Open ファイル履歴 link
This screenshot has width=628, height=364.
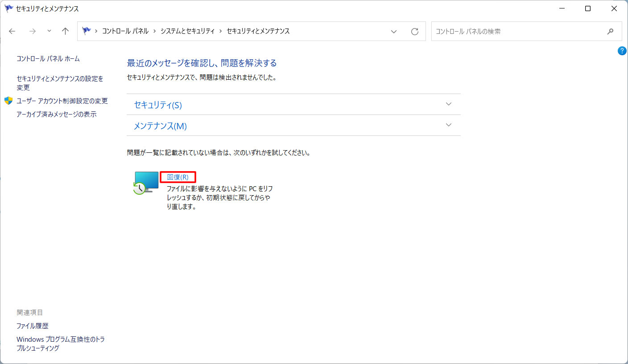pyautogui.click(x=33, y=326)
